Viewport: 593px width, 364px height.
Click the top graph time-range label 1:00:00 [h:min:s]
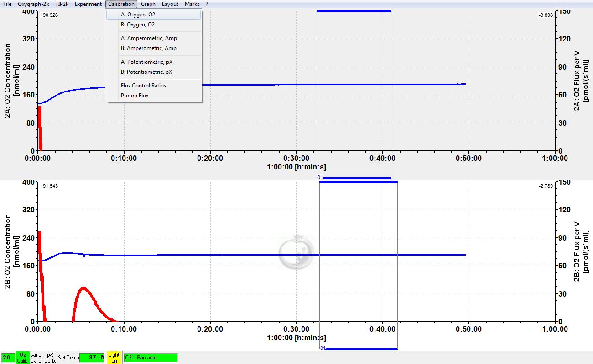pyautogui.click(x=296, y=167)
